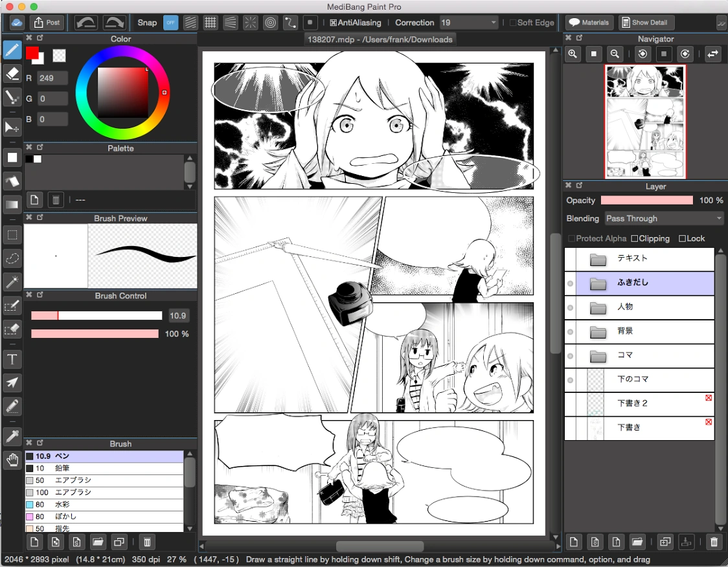
Task: Click the Show Detail button
Action: pos(645,22)
